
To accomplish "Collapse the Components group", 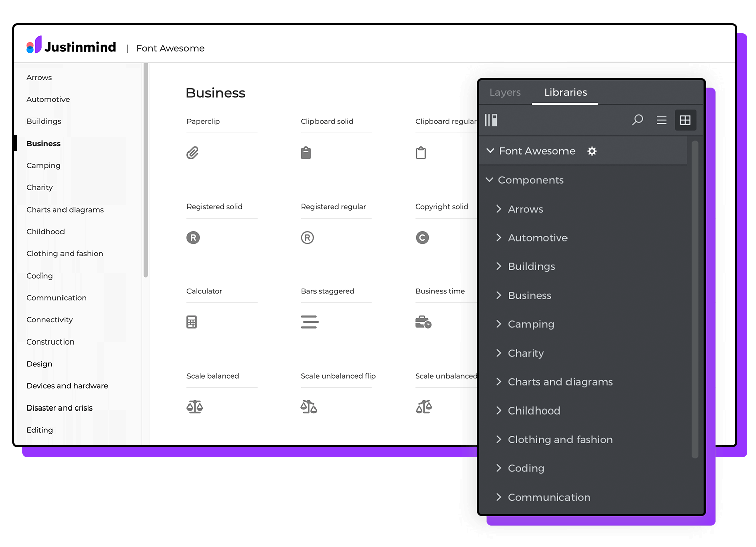I will click(489, 180).
